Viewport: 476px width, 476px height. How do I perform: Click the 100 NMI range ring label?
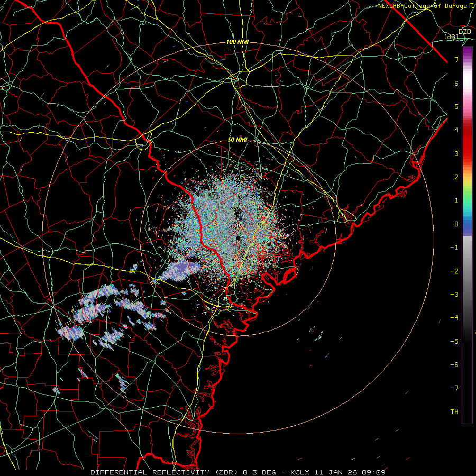click(x=237, y=42)
